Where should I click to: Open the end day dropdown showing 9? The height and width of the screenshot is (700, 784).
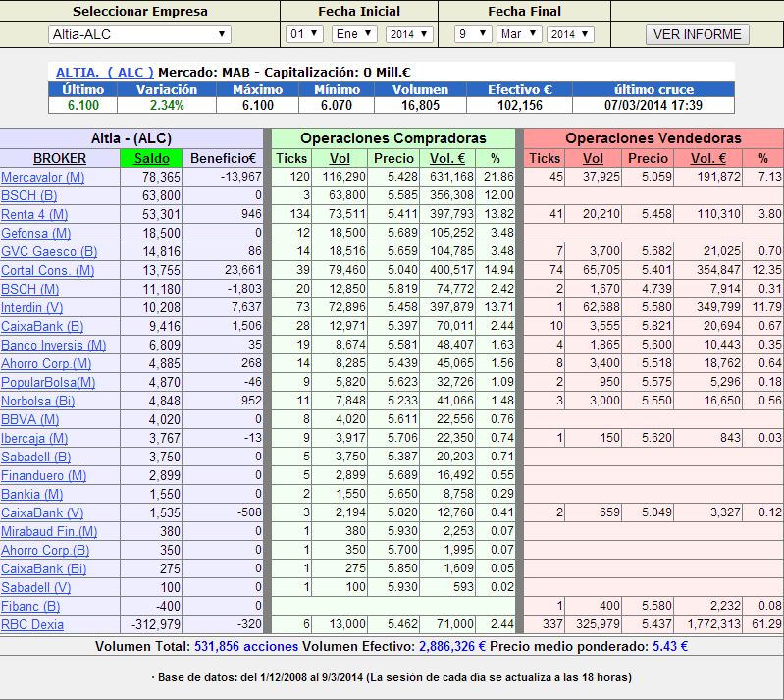[x=473, y=34]
